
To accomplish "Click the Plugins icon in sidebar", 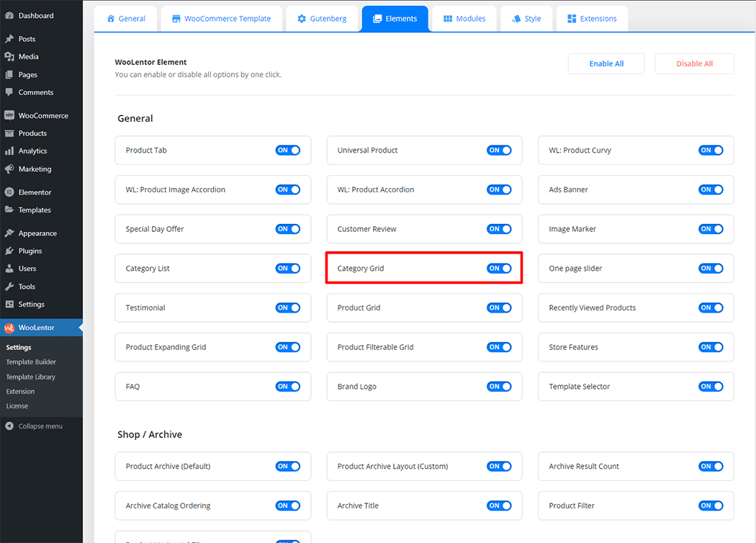I will (9, 251).
